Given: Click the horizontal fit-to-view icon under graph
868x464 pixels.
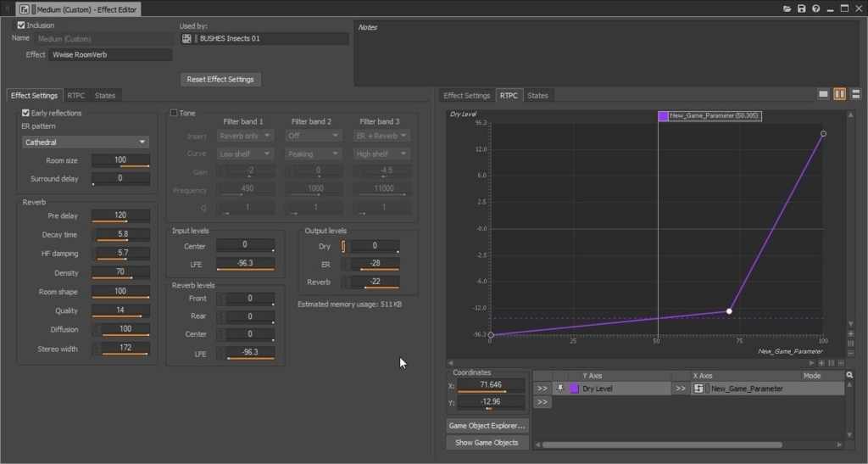Looking at the screenshot, I should (831, 363).
